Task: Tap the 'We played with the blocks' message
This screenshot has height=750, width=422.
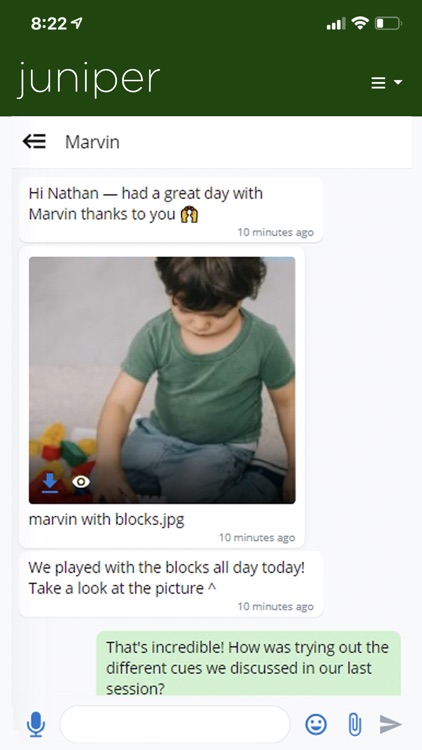Action: pos(171,584)
